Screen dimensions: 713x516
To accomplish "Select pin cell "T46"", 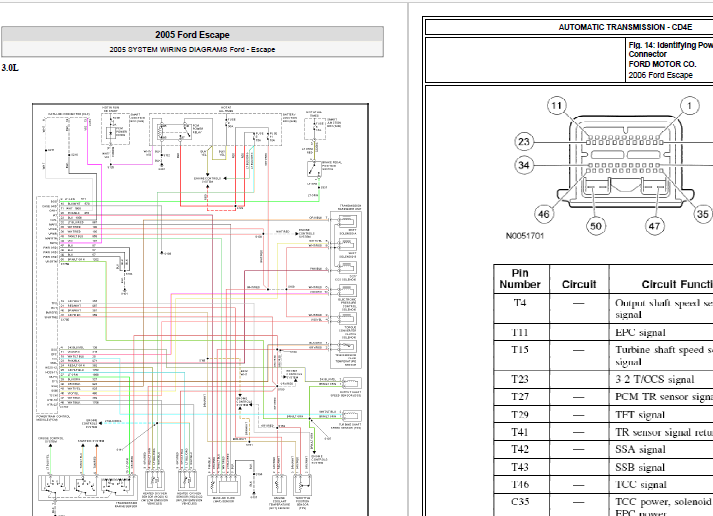I will point(520,485).
